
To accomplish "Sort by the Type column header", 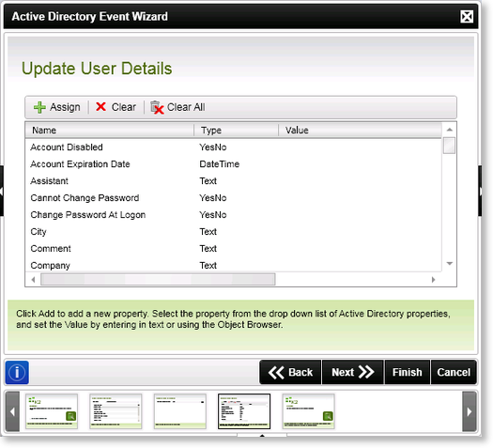I will tap(236, 131).
